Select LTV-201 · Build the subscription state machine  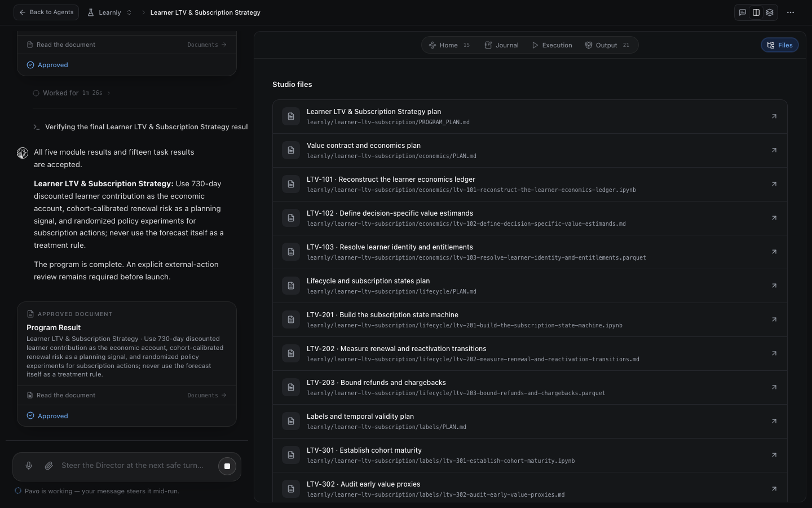coord(530,319)
